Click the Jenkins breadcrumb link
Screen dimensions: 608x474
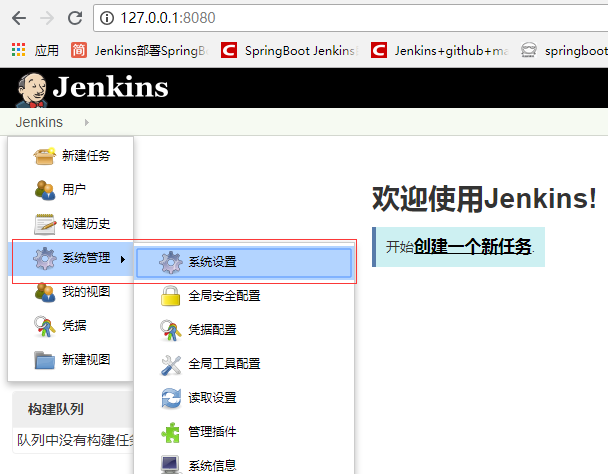click(39, 122)
